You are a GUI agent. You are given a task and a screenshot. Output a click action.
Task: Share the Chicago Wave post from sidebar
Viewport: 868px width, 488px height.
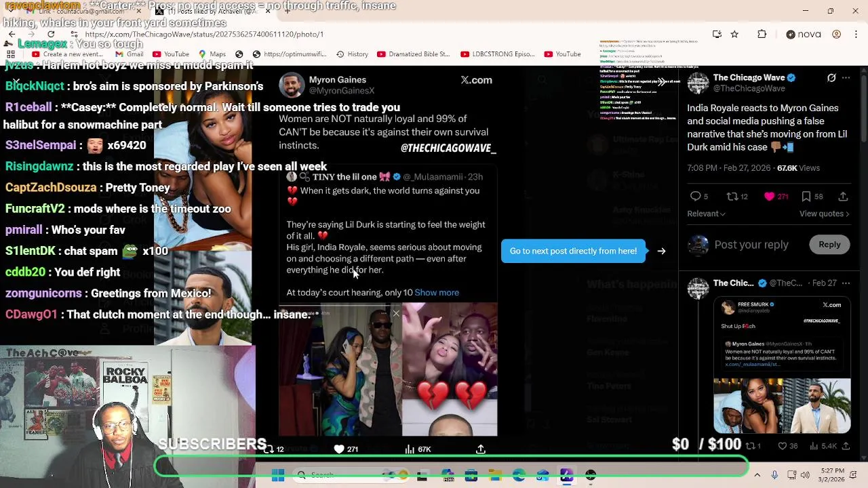843,197
